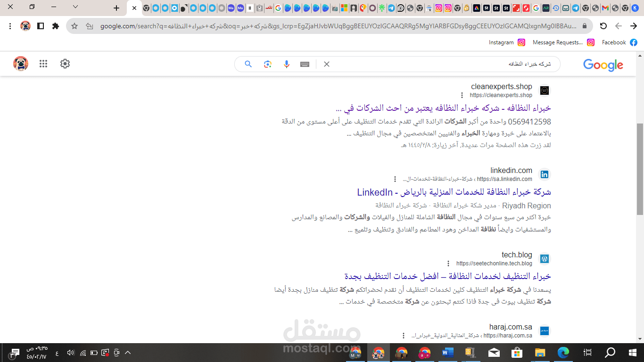The image size is (644, 362).
Task: Open Microsoft Edge from the taskbar
Action: pos(563,353)
